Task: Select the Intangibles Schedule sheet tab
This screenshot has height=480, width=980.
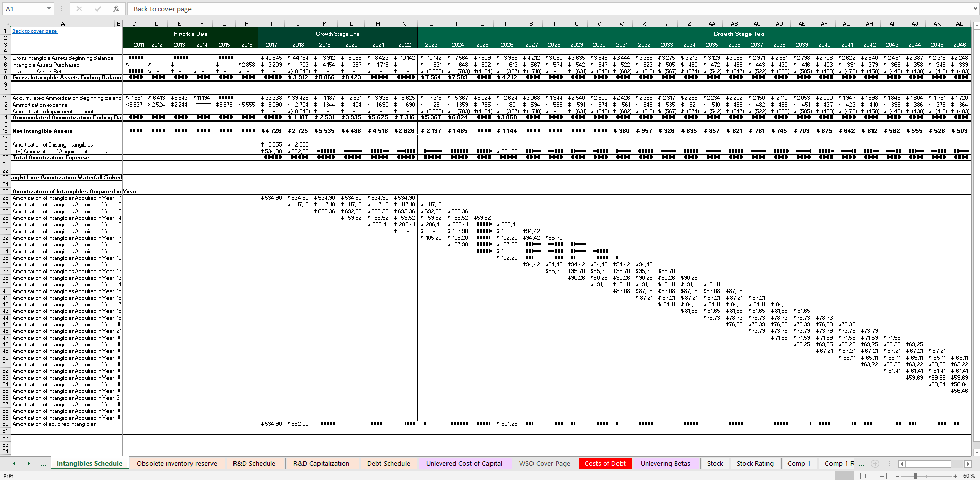Action: (x=90, y=463)
